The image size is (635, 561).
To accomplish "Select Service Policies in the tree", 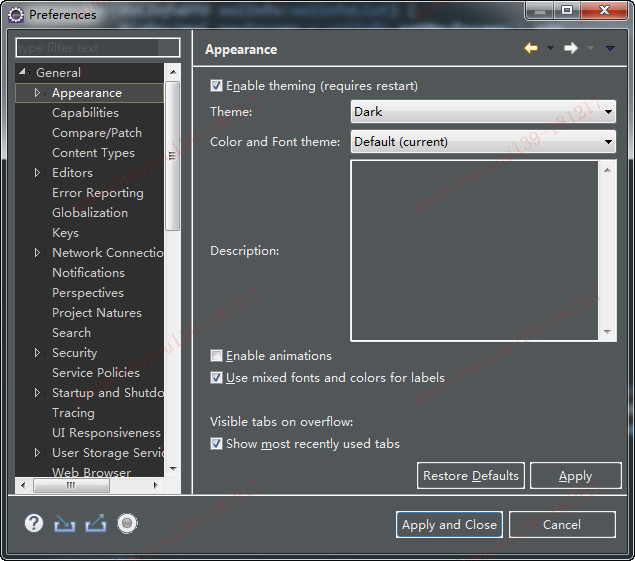I will (x=96, y=373).
